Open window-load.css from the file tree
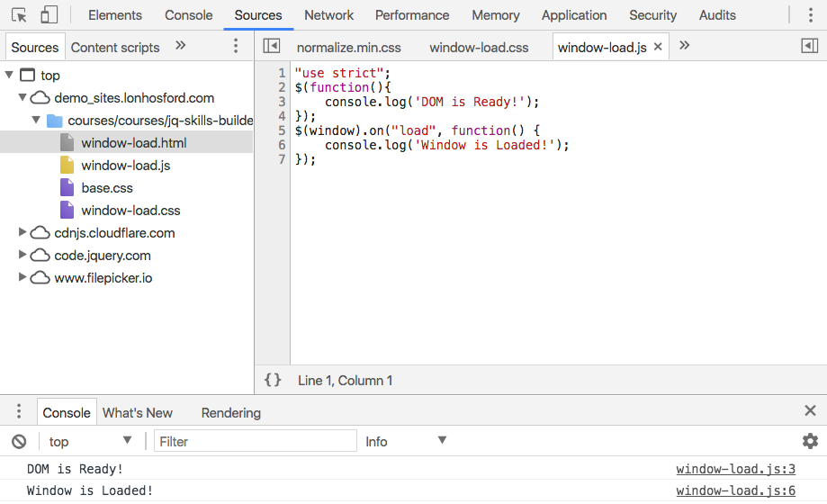The width and height of the screenshot is (827, 504). 130,211
